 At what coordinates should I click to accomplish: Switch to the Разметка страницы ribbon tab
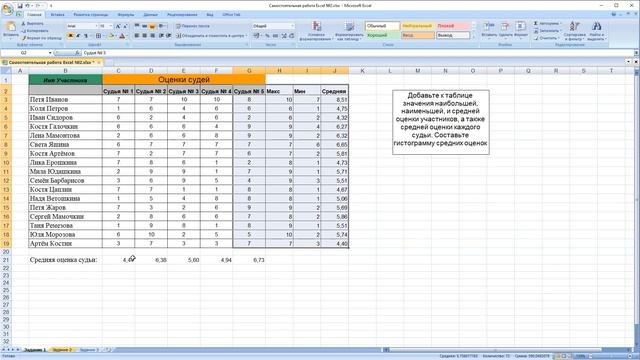pyautogui.click(x=91, y=15)
